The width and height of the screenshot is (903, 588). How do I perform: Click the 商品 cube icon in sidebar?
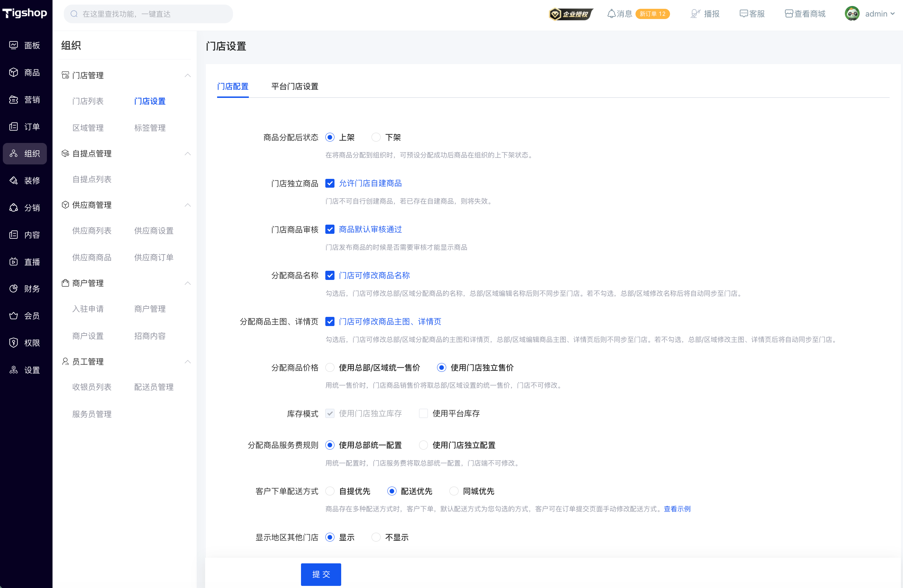tap(14, 73)
